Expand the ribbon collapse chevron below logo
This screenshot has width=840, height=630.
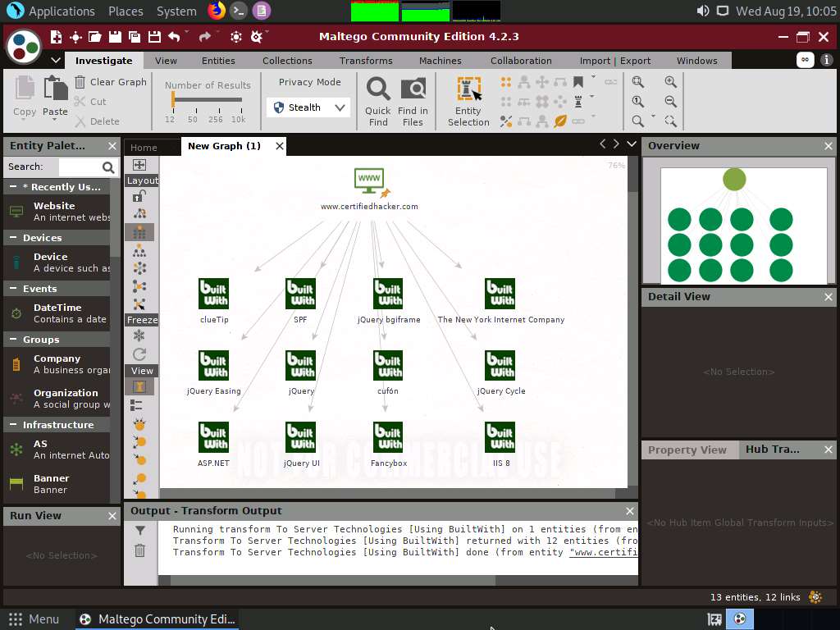[x=55, y=61]
